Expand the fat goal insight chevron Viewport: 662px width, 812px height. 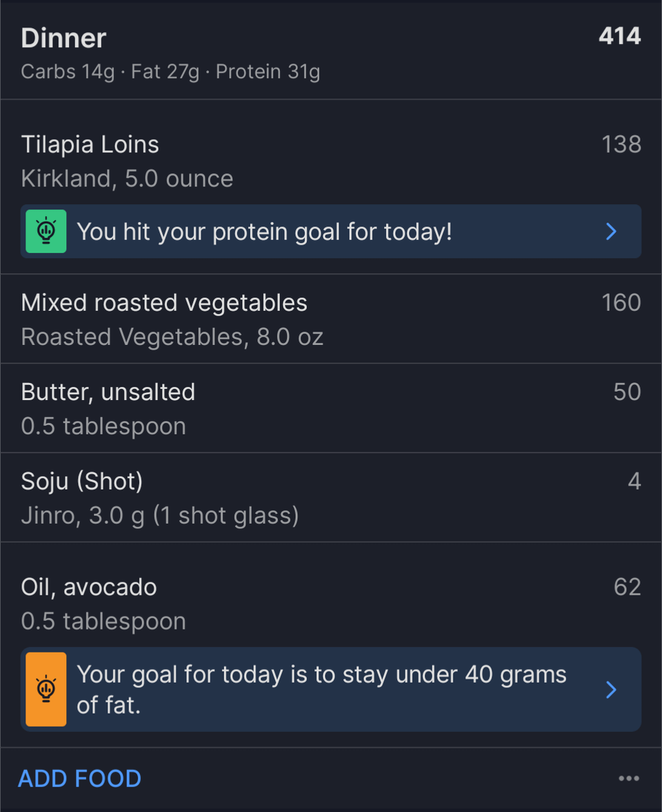tap(611, 689)
